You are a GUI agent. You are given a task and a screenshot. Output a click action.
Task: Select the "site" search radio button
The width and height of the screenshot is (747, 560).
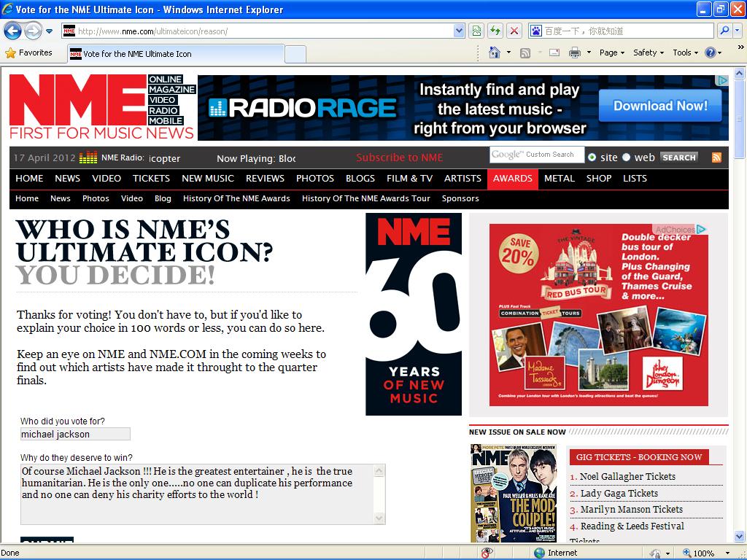pos(592,157)
